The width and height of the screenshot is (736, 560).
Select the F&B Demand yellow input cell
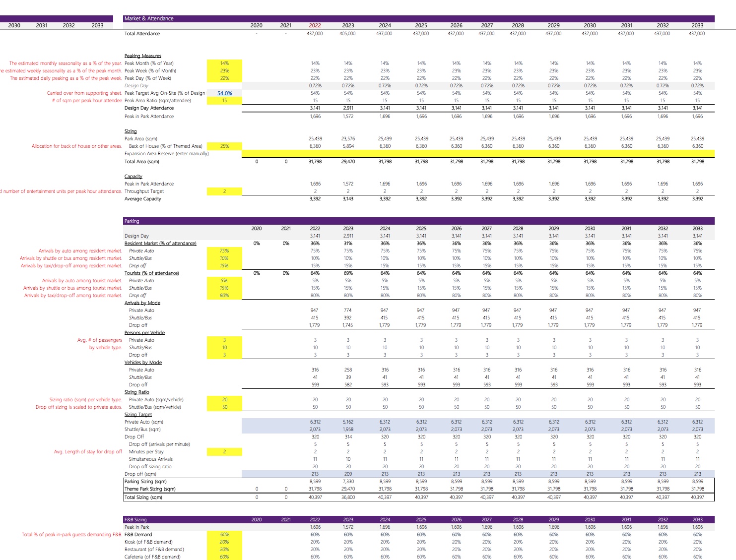[224, 535]
